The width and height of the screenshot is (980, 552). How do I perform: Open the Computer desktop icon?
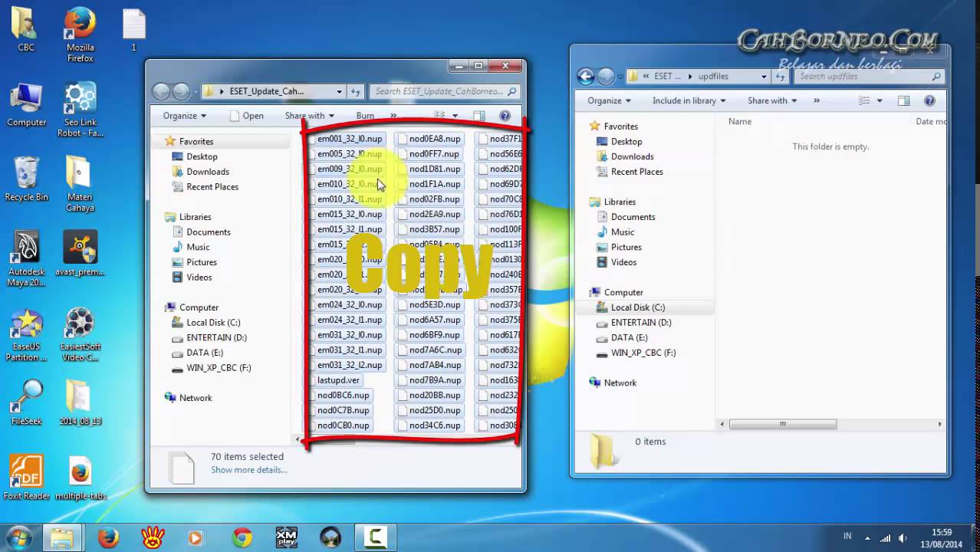(26, 105)
